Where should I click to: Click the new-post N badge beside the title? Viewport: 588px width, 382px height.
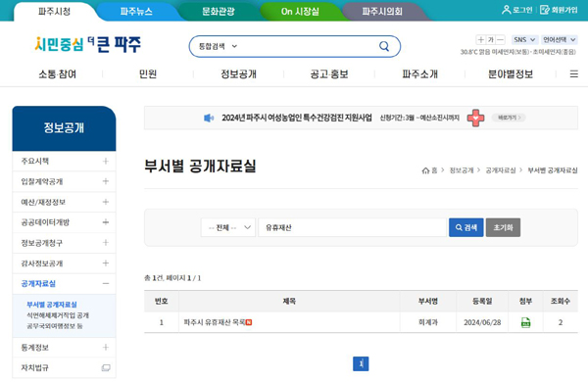coord(249,322)
